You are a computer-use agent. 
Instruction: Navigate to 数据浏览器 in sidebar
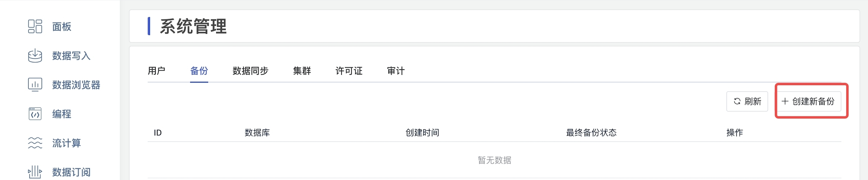click(76, 85)
